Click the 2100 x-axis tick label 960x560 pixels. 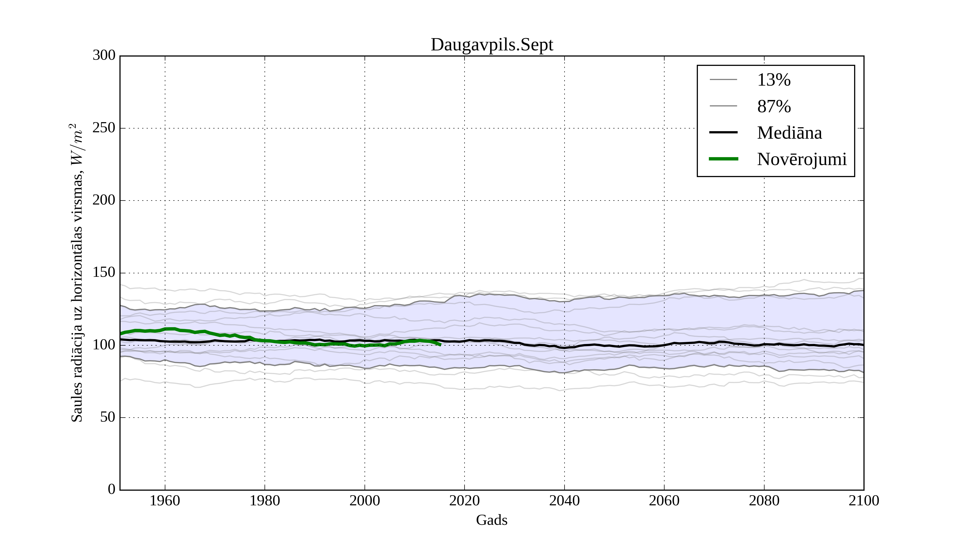pos(864,501)
